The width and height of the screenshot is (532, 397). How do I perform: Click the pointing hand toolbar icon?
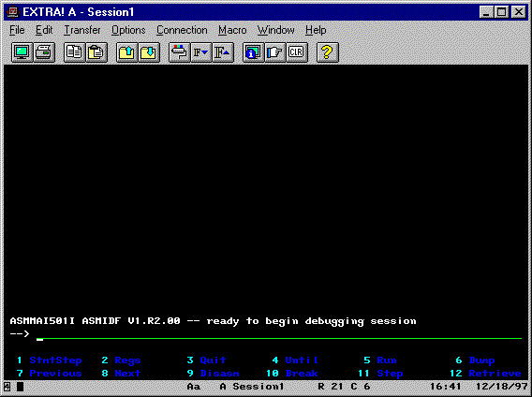point(275,52)
